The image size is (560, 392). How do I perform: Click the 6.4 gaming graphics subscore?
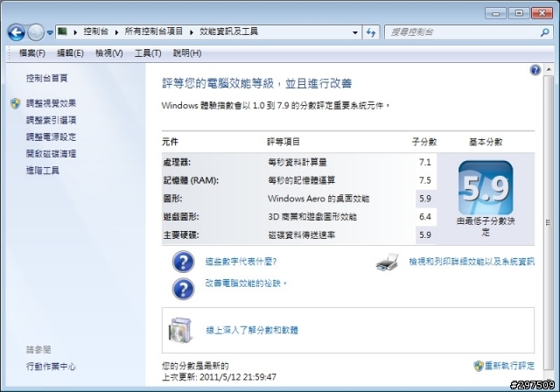click(425, 217)
